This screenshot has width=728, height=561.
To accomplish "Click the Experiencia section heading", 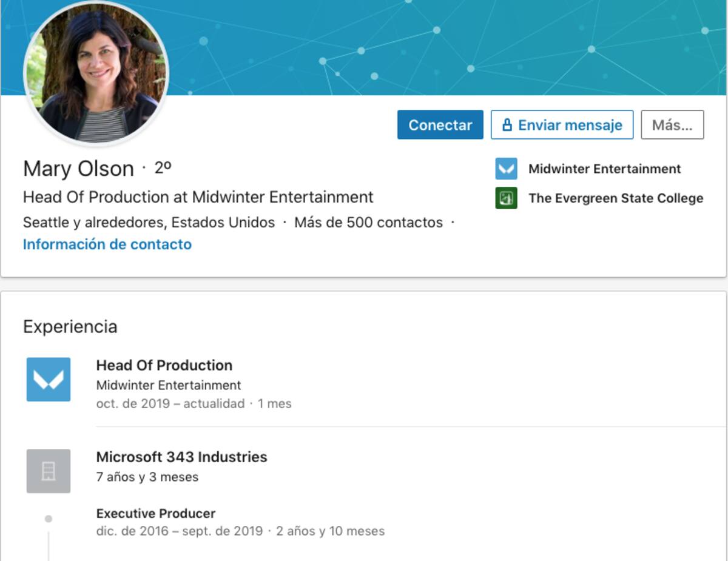I will click(x=70, y=326).
